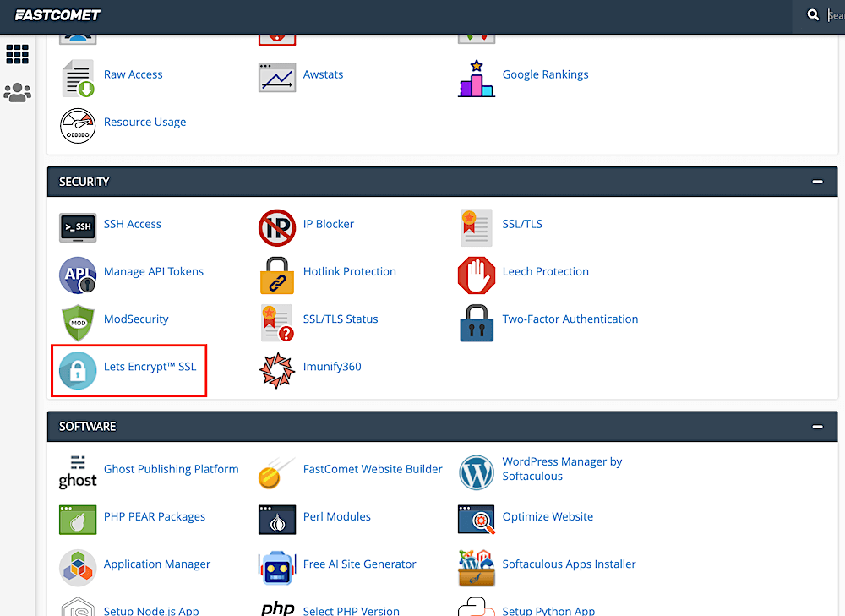The image size is (845, 616).
Task: Open the PHP PEAR Packages pear icon
Action: (x=78, y=520)
